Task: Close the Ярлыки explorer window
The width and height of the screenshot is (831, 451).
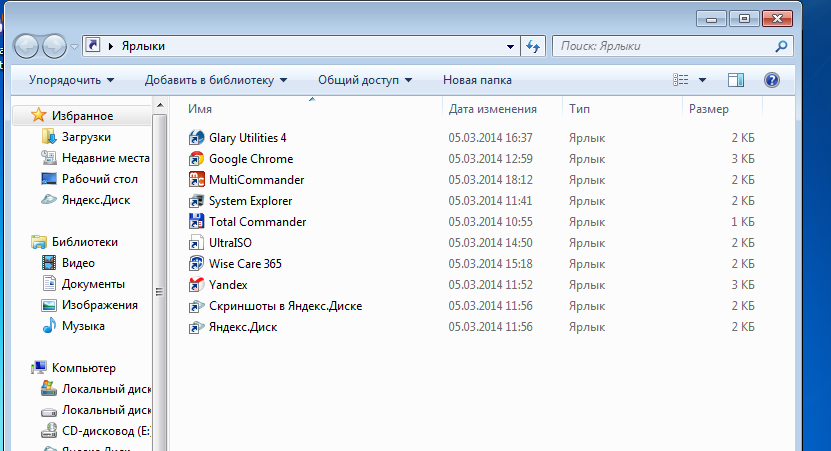Action: click(x=777, y=19)
